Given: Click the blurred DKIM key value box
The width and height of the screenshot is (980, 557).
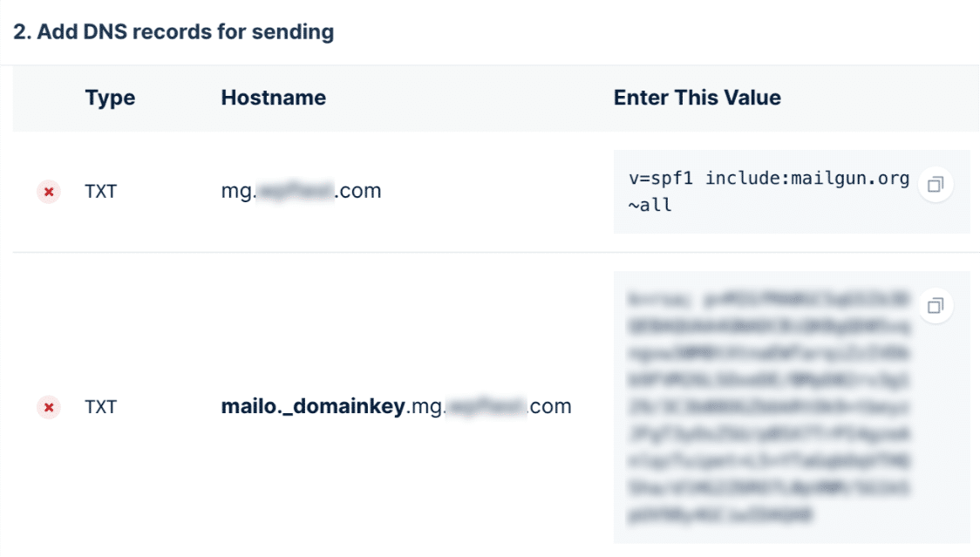Looking at the screenshot, I should click(x=792, y=407).
